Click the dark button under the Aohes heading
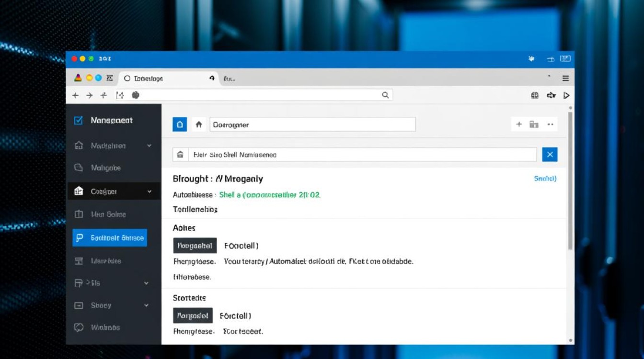This screenshot has width=644, height=359. pos(195,246)
